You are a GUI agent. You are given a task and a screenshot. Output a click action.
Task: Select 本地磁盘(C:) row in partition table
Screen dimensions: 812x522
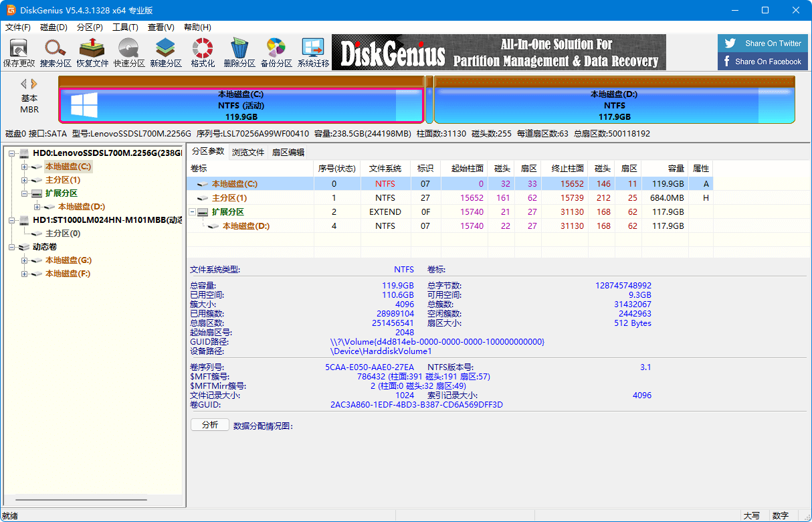pyautogui.click(x=449, y=183)
